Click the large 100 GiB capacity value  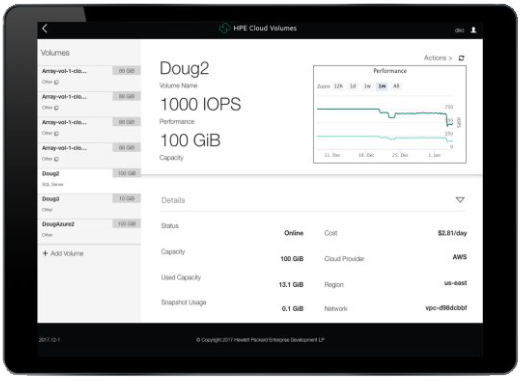pos(190,140)
